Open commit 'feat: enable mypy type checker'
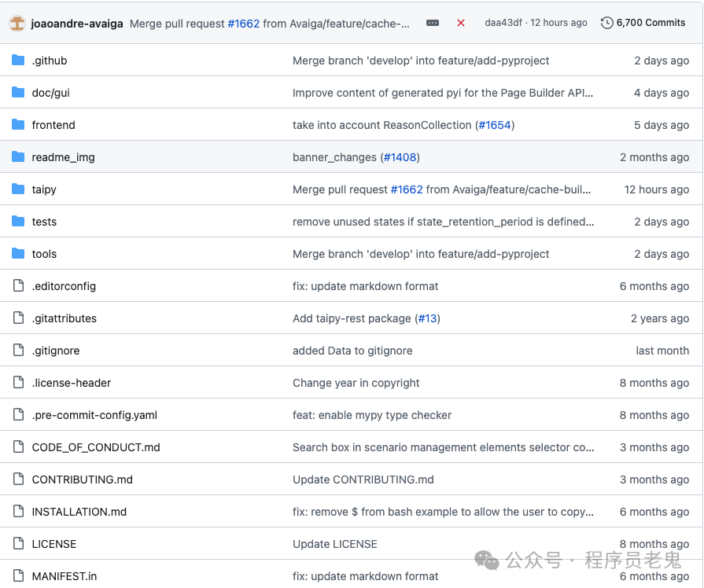The width and height of the screenshot is (704, 588). coord(372,415)
